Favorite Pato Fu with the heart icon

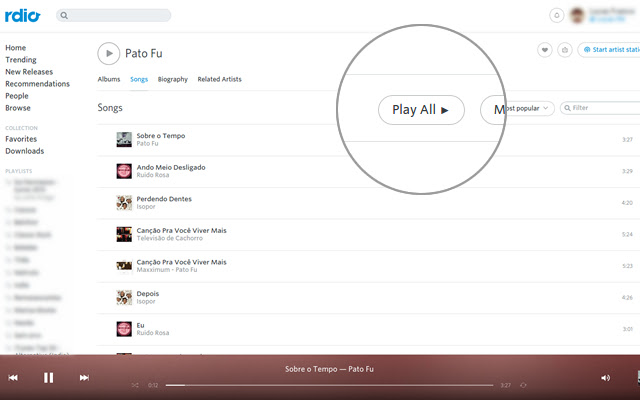point(544,50)
